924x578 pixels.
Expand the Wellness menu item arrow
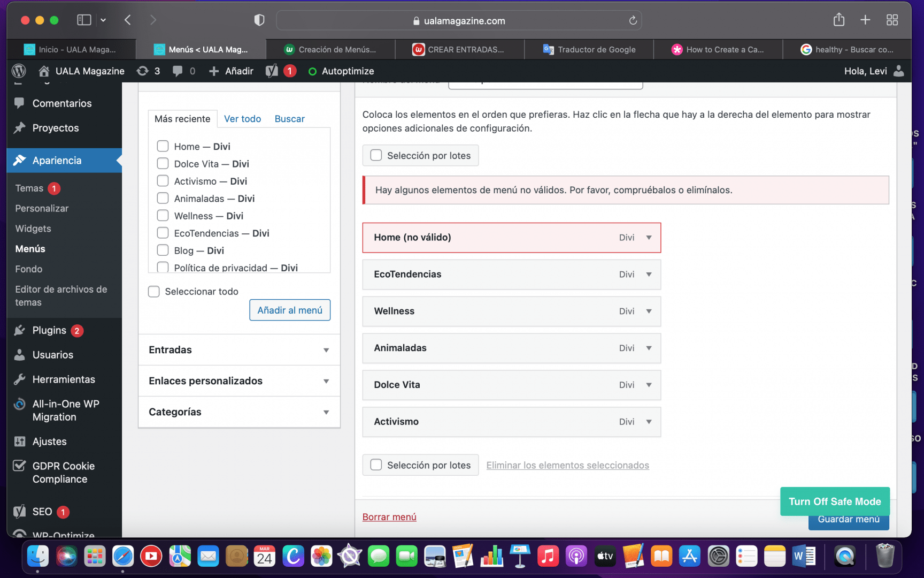649,311
